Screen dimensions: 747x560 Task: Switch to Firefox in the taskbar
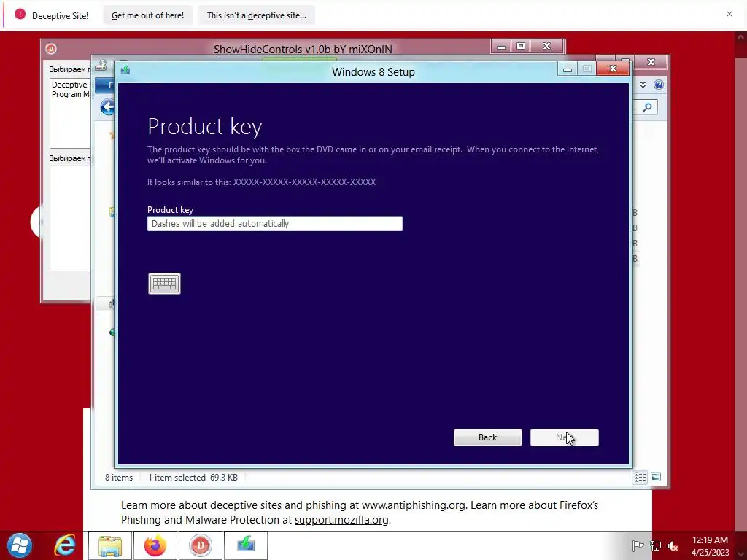[x=155, y=545]
